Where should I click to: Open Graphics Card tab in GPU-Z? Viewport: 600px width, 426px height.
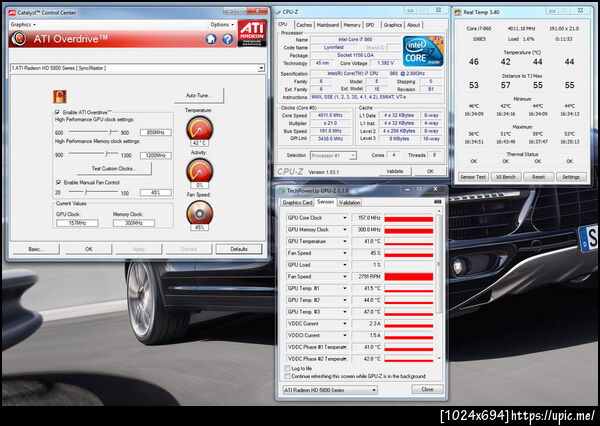coord(298,202)
